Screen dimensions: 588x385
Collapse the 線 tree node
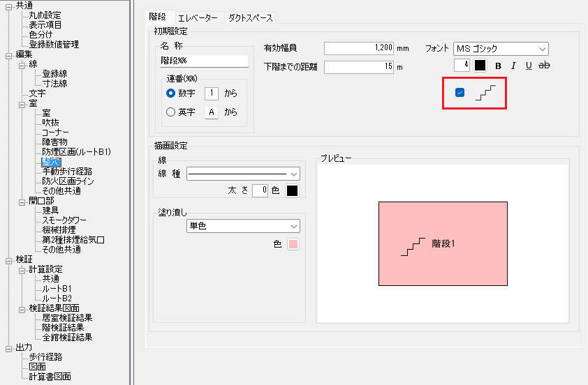coord(22,66)
